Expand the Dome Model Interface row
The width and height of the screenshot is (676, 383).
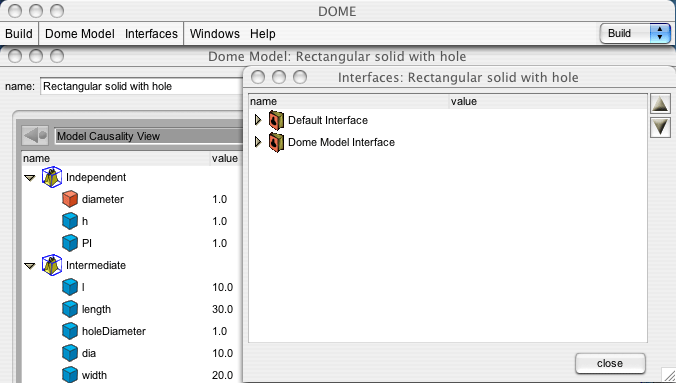(x=258, y=142)
